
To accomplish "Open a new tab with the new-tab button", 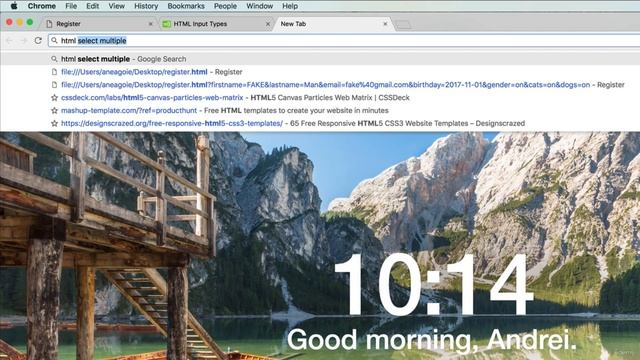I will pos(403,25).
